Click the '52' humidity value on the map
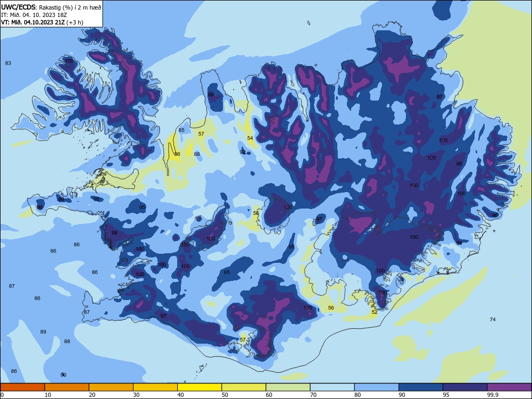This screenshot has width=532, height=399. (374, 312)
